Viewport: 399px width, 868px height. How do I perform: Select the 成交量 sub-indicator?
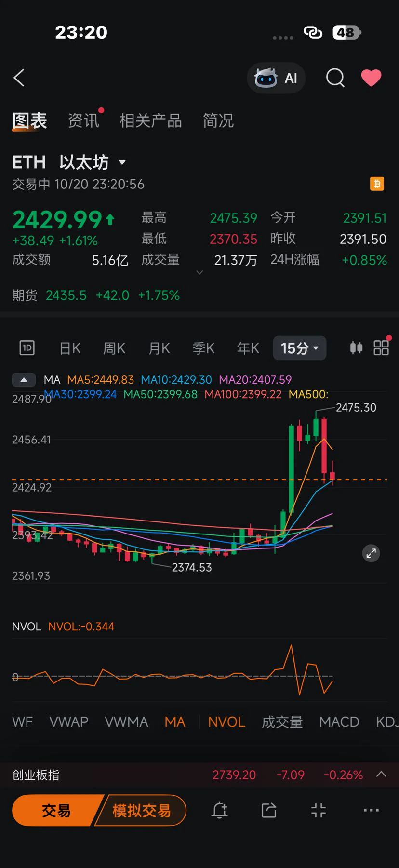click(x=282, y=722)
